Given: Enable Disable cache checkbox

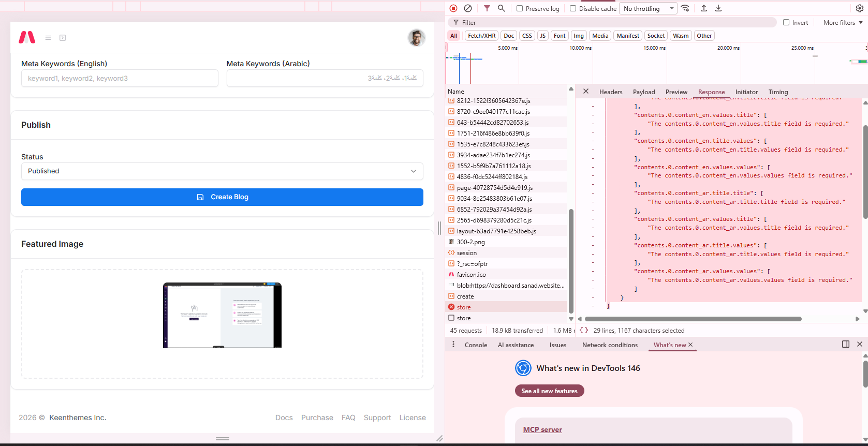Looking at the screenshot, I should [573, 8].
